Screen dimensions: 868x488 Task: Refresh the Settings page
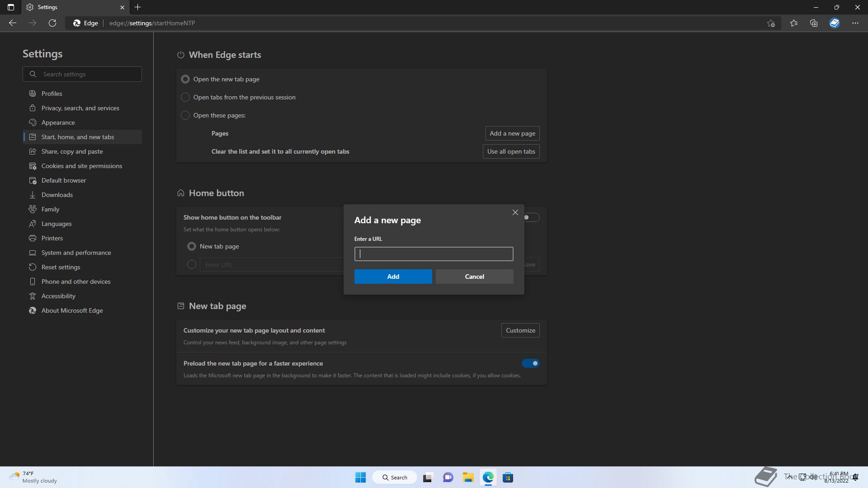point(52,23)
